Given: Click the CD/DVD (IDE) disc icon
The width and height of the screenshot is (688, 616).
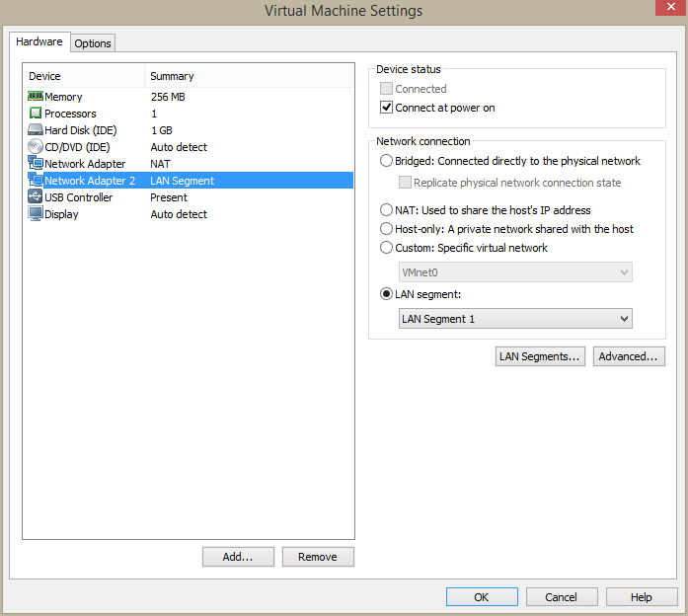Looking at the screenshot, I should click(36, 147).
